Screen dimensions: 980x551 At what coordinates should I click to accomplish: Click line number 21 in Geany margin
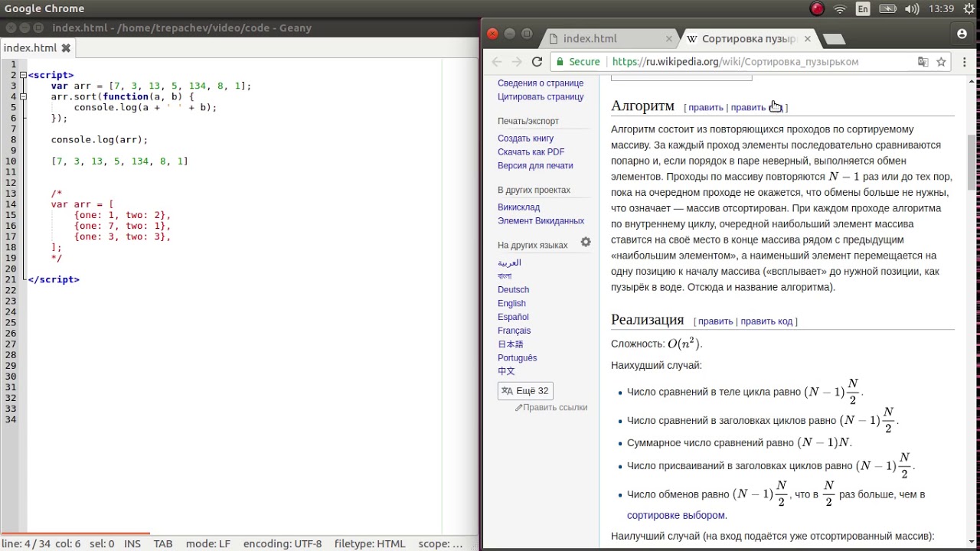pyautogui.click(x=11, y=279)
